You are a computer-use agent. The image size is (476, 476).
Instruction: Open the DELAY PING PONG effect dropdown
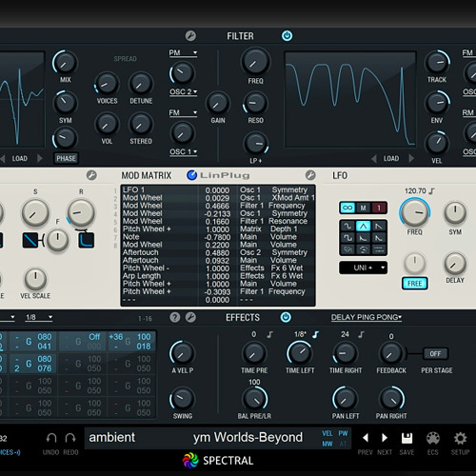(367, 317)
